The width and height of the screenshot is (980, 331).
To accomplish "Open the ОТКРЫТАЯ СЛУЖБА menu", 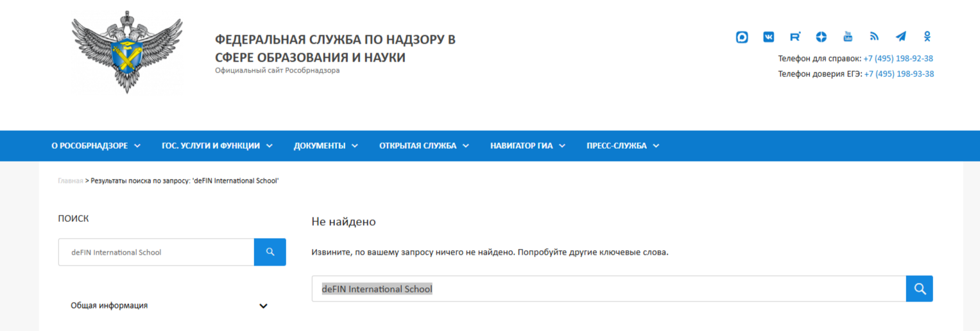I will (424, 146).
